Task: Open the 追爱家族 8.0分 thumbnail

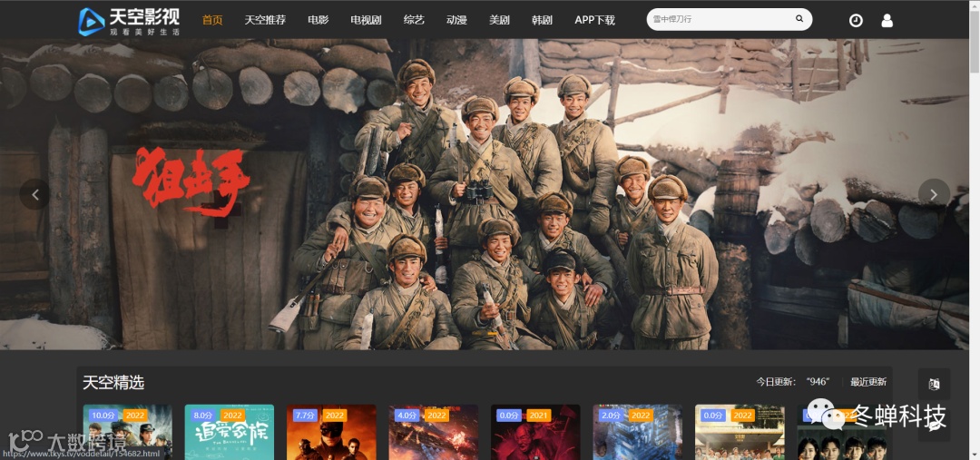Action: coord(230,433)
